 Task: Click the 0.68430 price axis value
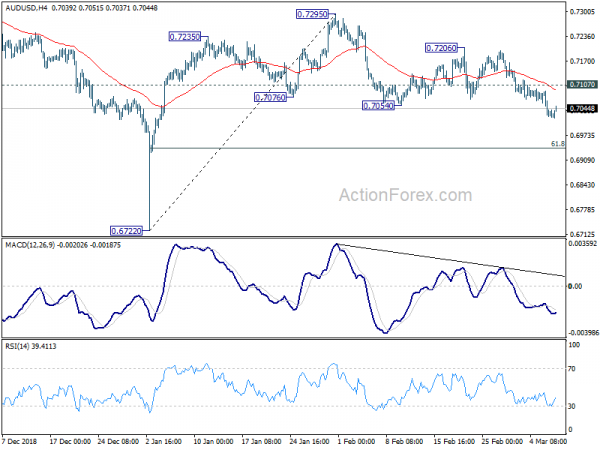coord(582,185)
